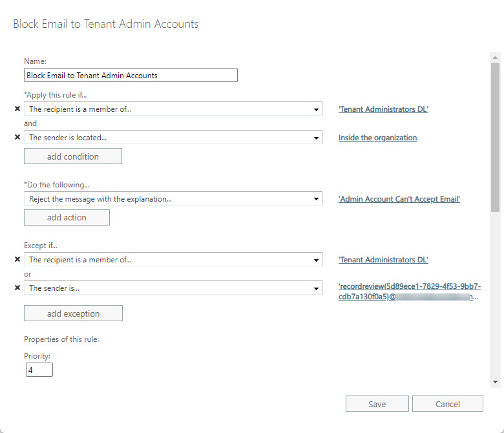This screenshot has width=504, height=433.
Task: Click the 'Except if...' label
Action: click(x=41, y=246)
